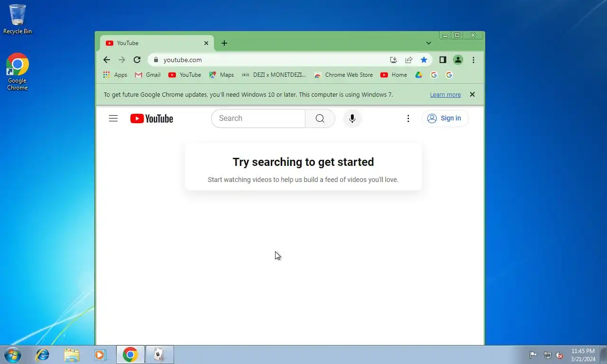Viewport: 607px width, 364px height.
Task: Open the Google Drive bookmark icon
Action: [419, 75]
